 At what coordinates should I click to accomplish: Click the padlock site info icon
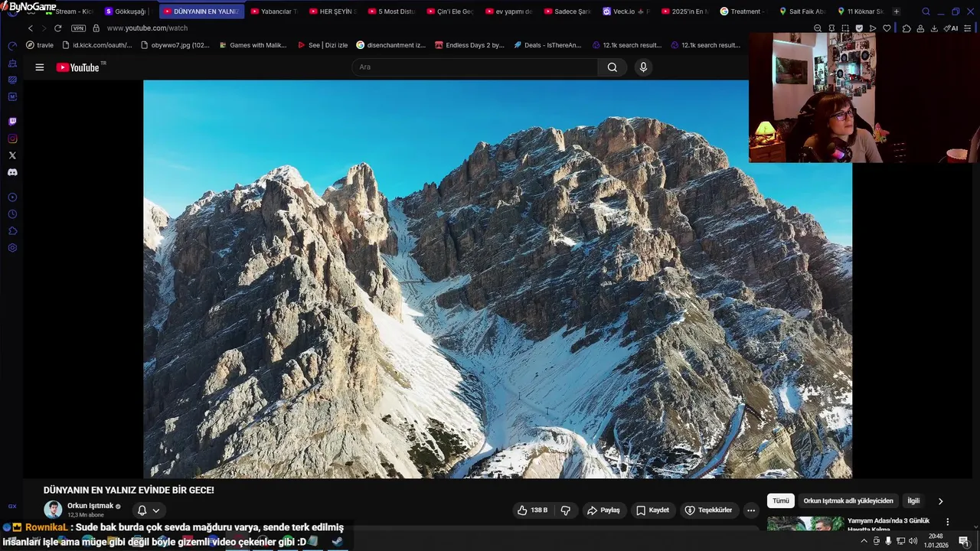pyautogui.click(x=96, y=28)
